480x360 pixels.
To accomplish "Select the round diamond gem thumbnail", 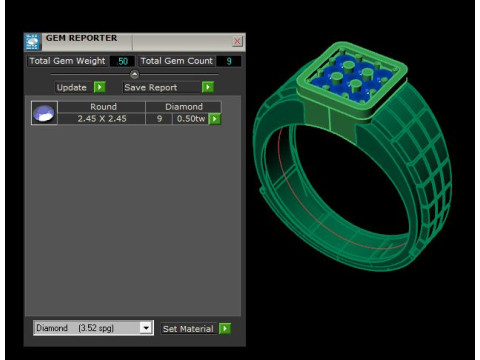I will click(44, 113).
